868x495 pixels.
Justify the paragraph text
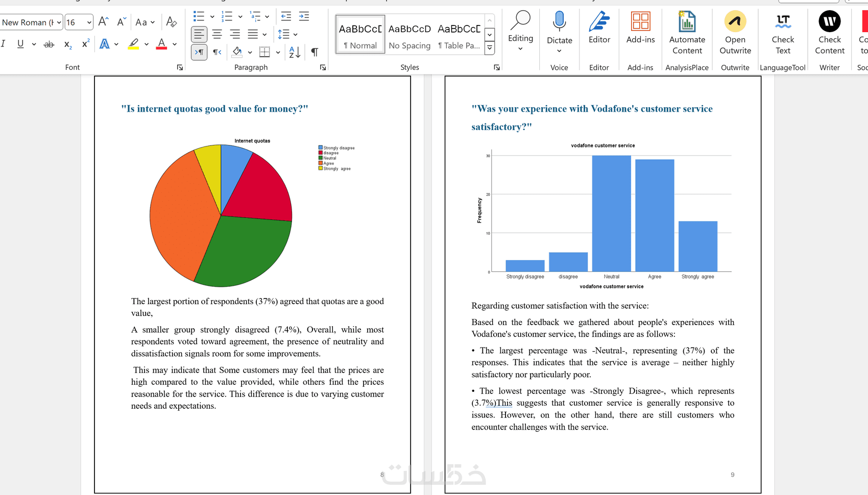[253, 34]
